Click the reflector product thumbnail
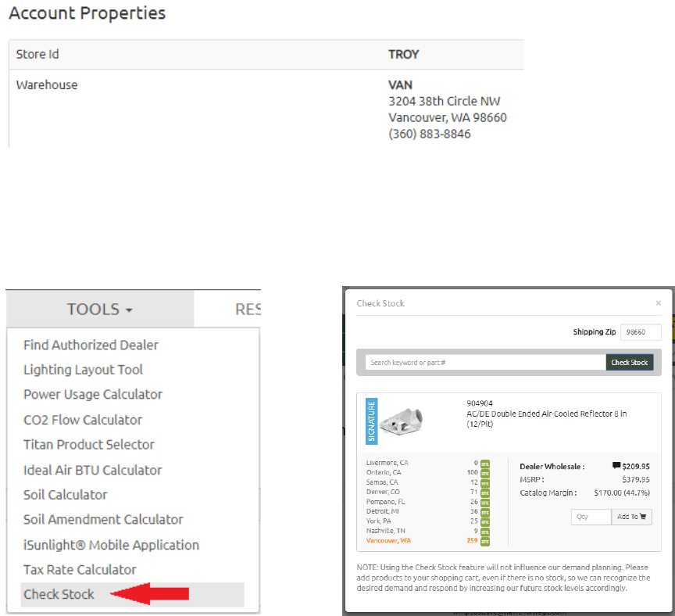 tap(402, 421)
